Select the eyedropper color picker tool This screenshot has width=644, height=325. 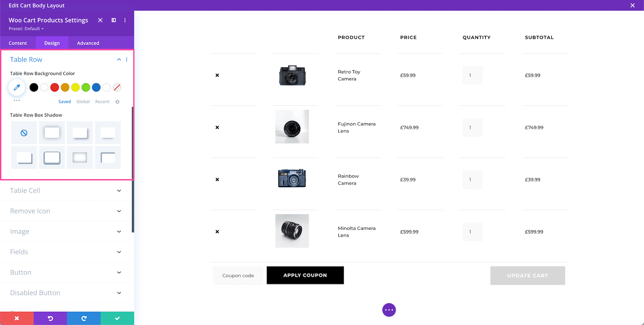[17, 87]
